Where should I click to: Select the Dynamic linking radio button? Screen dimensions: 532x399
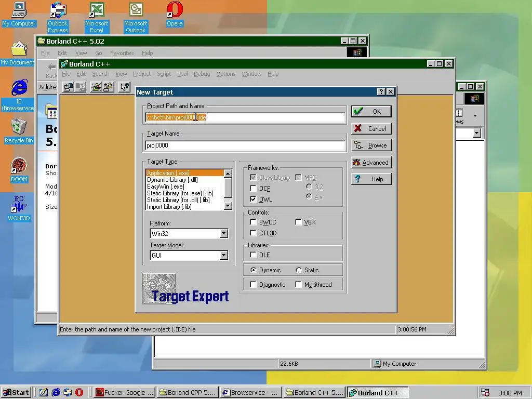[253, 270]
